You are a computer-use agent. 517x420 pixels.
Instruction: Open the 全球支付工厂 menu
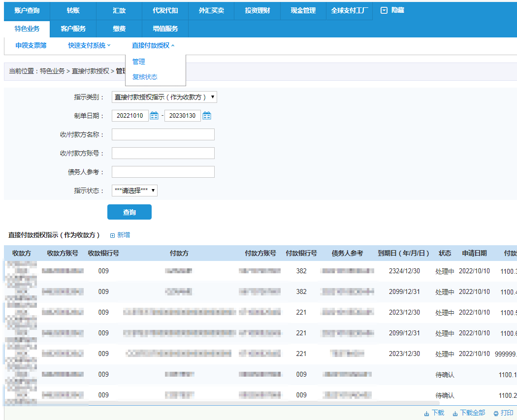click(350, 10)
